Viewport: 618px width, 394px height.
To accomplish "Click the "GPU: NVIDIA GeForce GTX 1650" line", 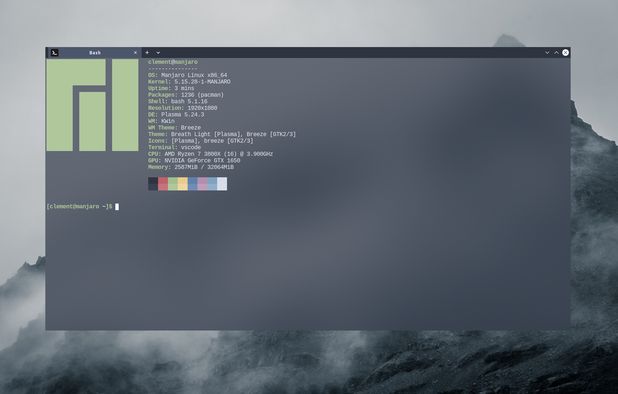I will coord(194,160).
